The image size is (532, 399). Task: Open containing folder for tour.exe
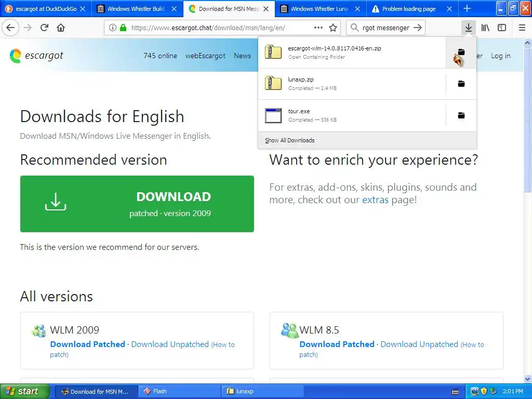coord(461,116)
